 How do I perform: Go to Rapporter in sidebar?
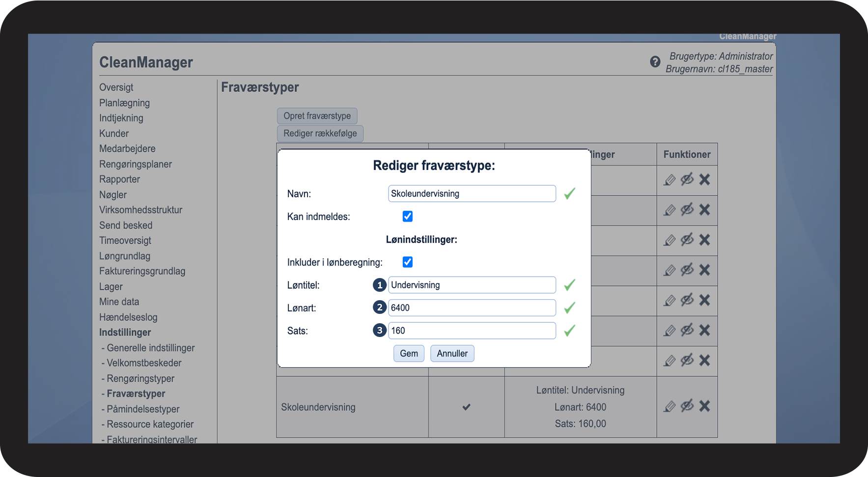(119, 179)
